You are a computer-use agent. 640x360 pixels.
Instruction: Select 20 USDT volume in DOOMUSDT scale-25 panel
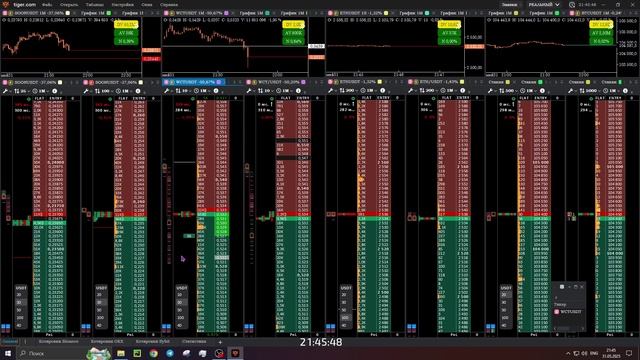coord(20,295)
